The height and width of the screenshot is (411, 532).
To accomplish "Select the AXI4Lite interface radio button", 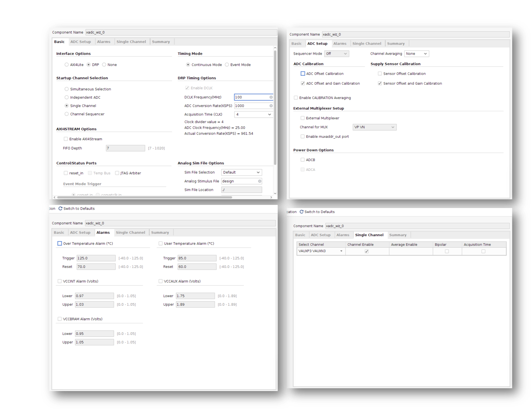I will click(67, 65).
